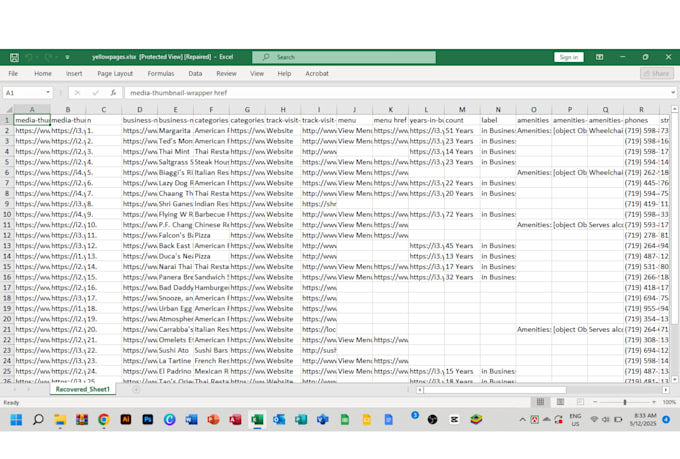Screen dimensions: 680x459
Task: Click the Enter checkmark in formula bar
Action: point(95,93)
